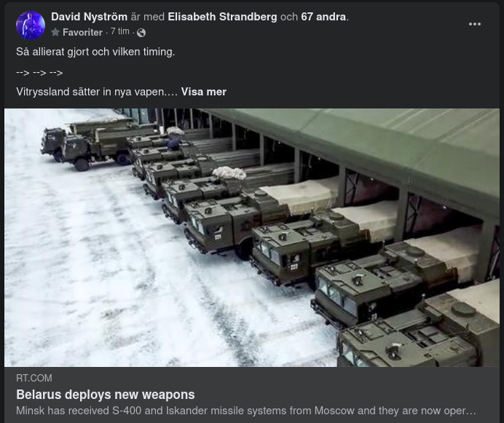Click the Favoriter label text
Screen dimensions: 504x423
(82, 32)
